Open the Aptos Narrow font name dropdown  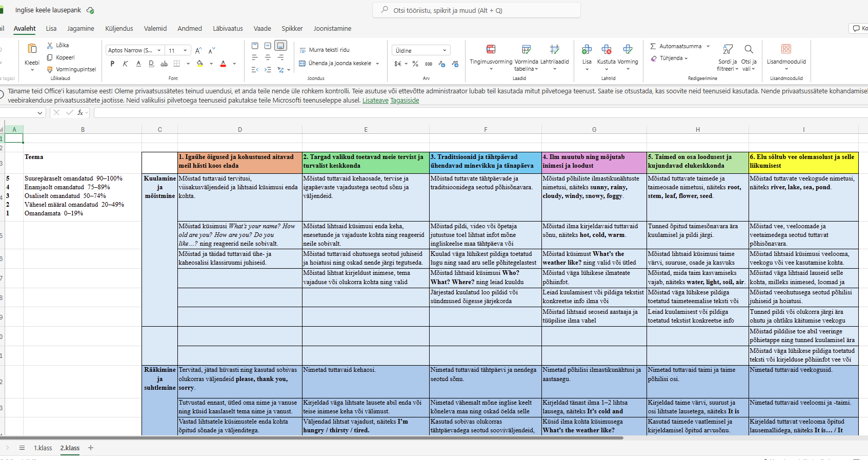(x=159, y=50)
